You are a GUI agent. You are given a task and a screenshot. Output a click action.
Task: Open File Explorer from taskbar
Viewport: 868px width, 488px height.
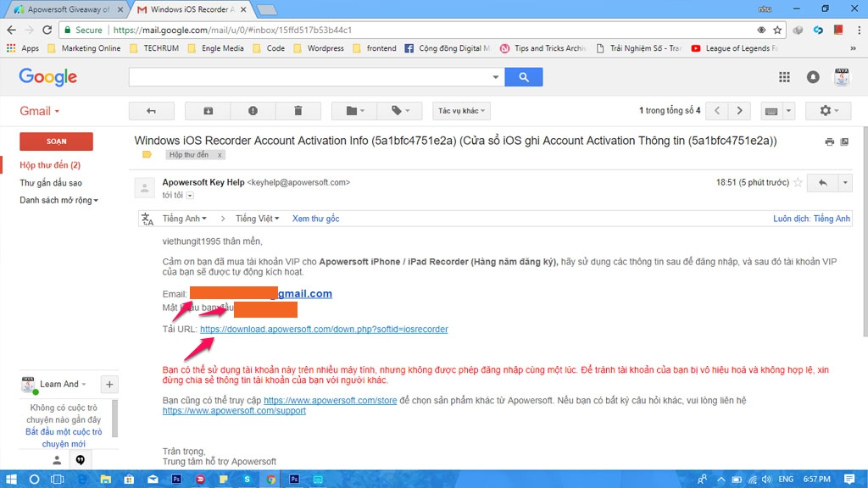click(x=106, y=480)
